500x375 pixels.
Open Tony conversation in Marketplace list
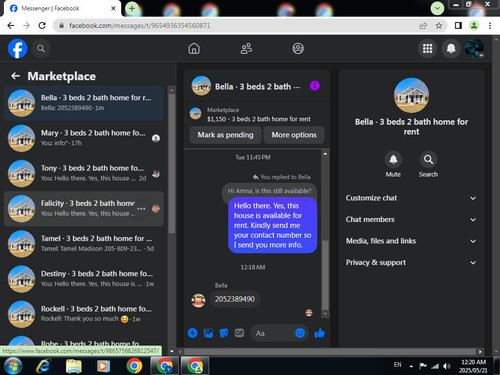(84, 173)
